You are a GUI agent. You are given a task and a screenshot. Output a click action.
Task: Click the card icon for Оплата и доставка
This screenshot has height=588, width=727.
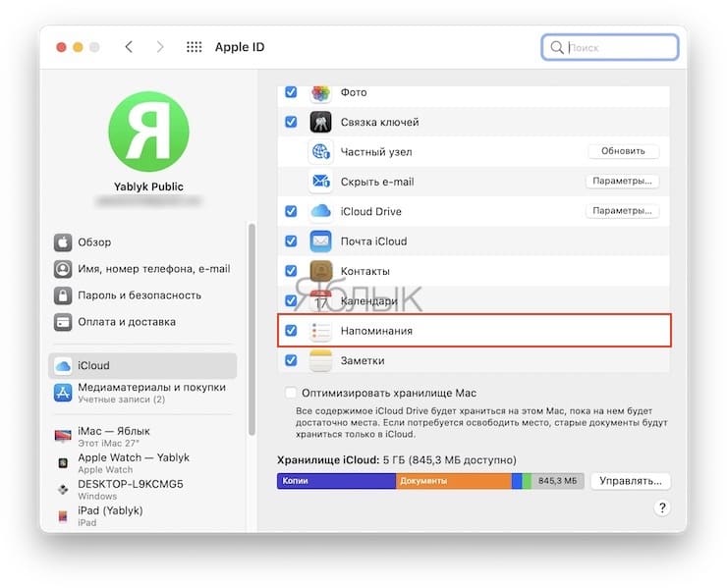[63, 322]
